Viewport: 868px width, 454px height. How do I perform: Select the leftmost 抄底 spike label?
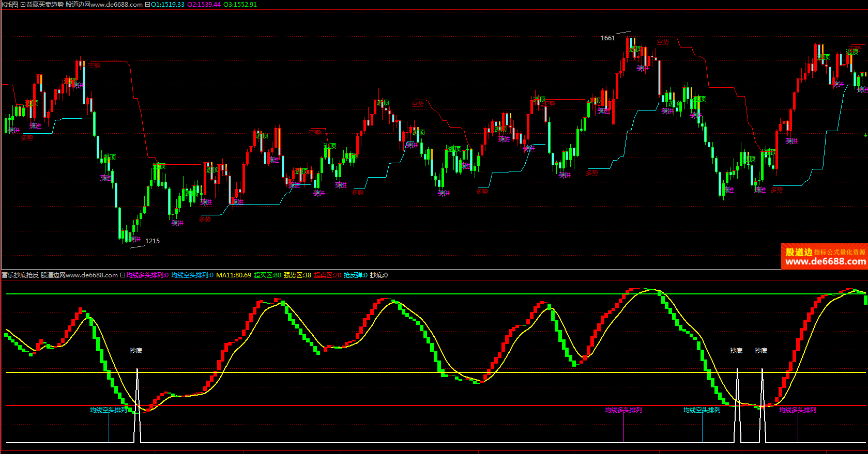pyautogui.click(x=136, y=351)
